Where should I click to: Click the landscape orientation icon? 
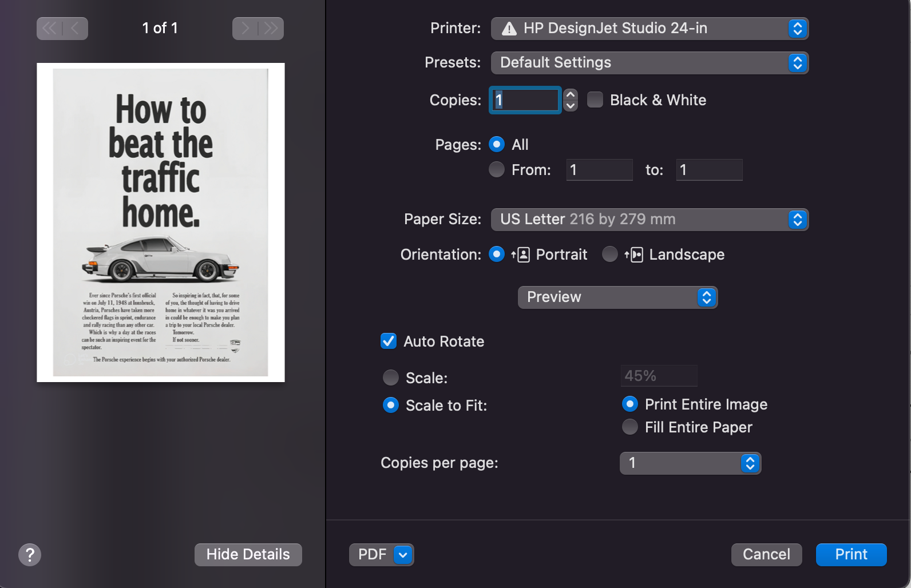(x=634, y=255)
